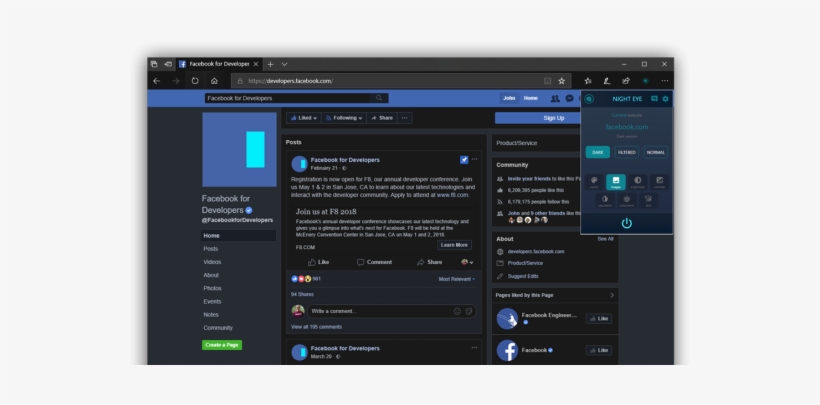Click the page Share button

pos(382,118)
